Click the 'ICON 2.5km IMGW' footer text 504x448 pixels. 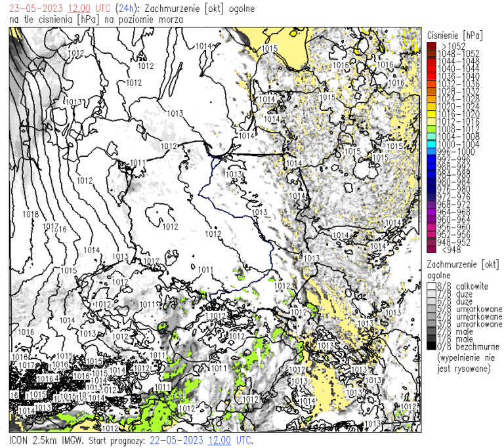(x=46, y=440)
